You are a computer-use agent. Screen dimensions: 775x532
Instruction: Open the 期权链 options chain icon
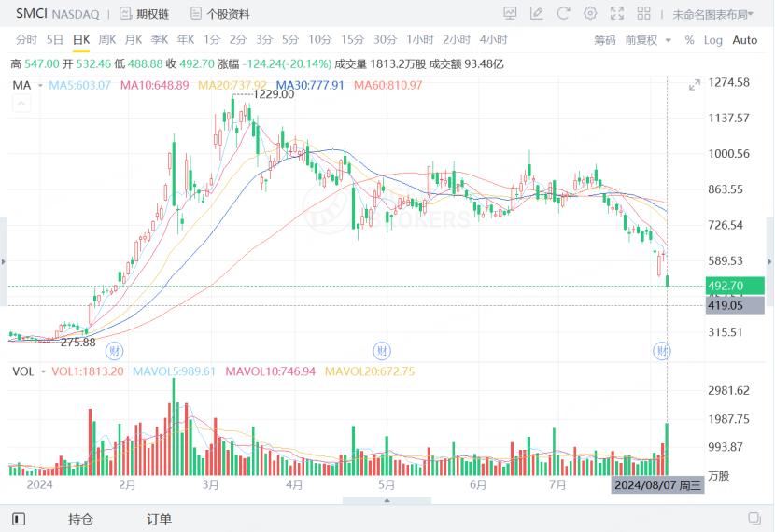click(125, 13)
